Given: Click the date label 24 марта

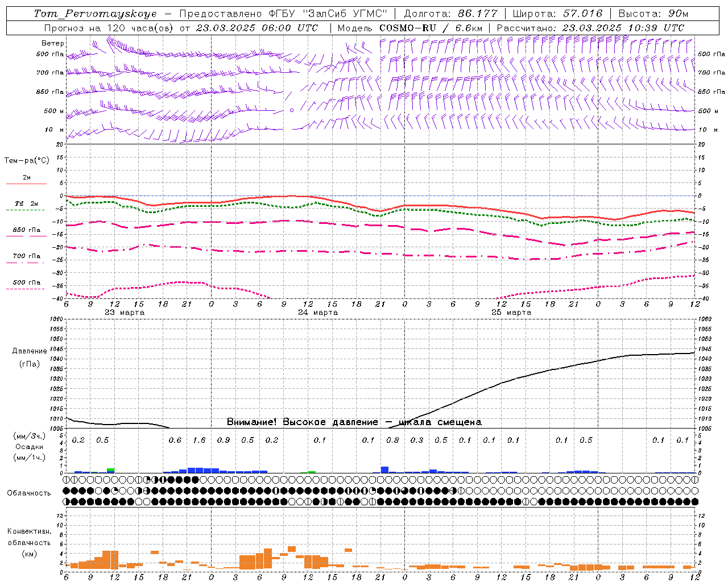Looking at the screenshot, I should pos(318,313).
